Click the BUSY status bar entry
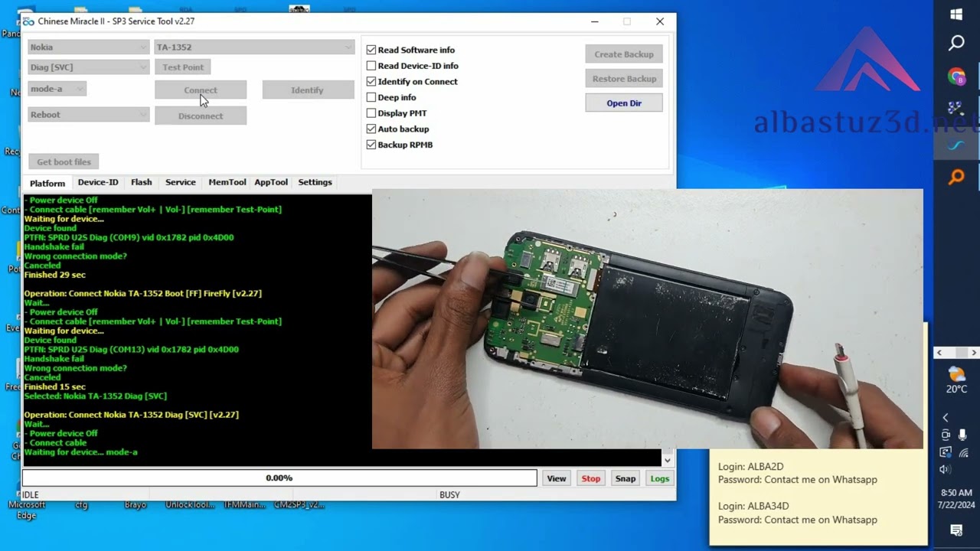Image resolution: width=980 pixels, height=551 pixels. (449, 495)
